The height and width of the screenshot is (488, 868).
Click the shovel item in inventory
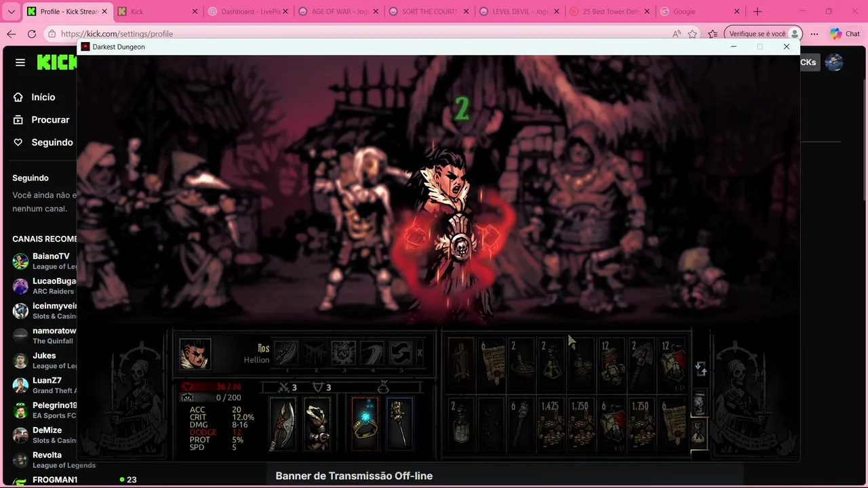(x=642, y=365)
